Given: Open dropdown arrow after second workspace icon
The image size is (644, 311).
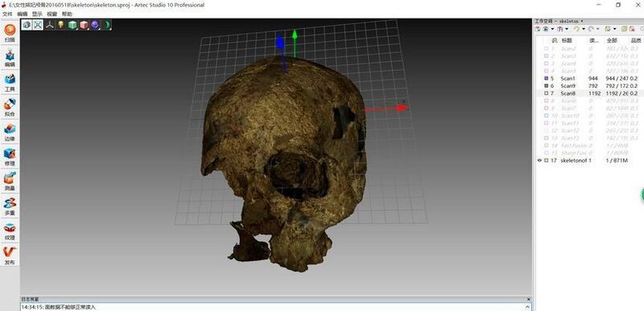Looking at the screenshot, I should [x=552, y=29].
